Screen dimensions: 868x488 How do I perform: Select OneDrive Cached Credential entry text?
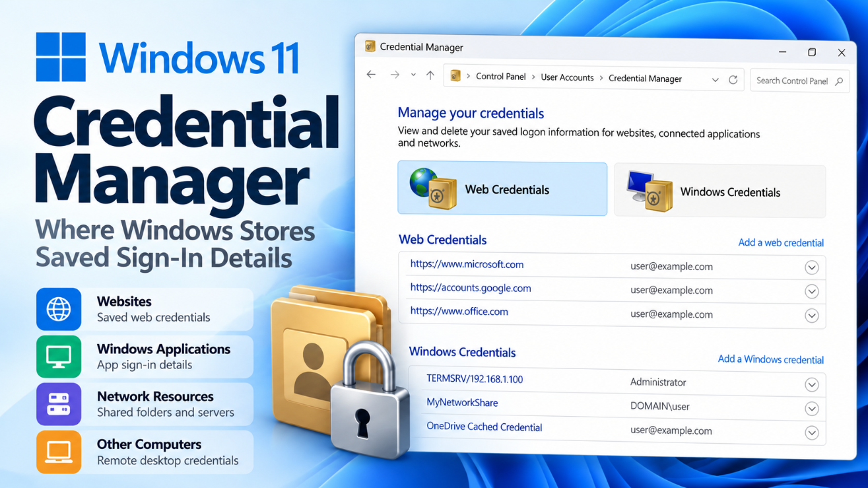coord(484,427)
